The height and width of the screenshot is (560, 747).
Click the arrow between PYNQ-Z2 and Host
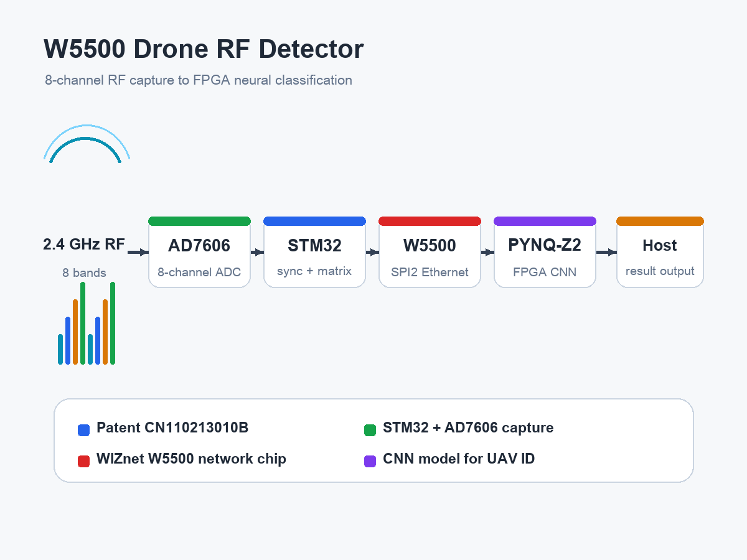tap(606, 252)
